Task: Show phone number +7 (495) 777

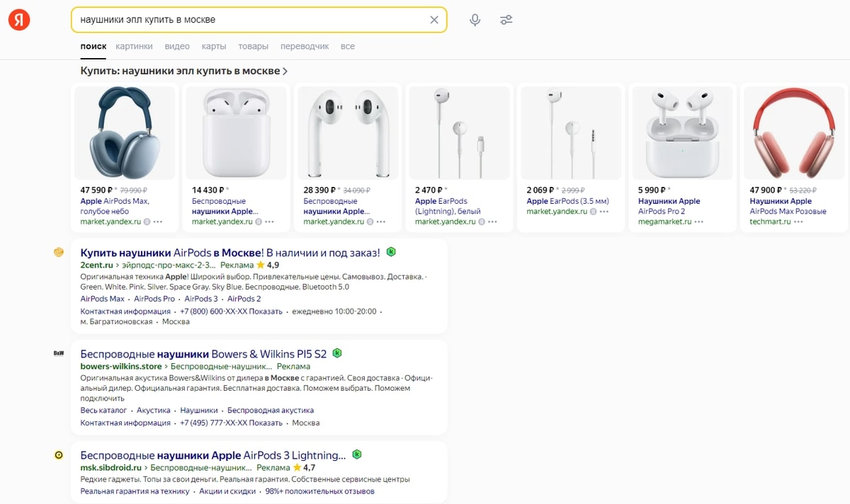Action: 231,423
